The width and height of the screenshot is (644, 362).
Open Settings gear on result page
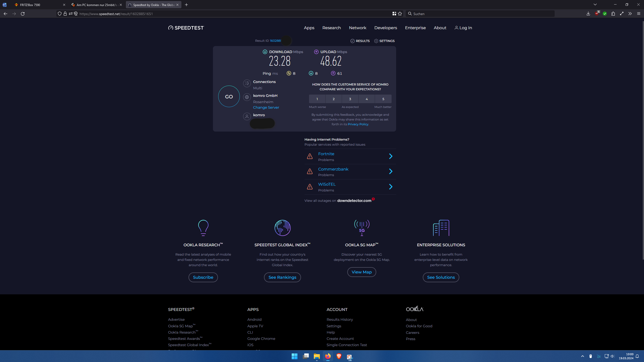pos(376,41)
